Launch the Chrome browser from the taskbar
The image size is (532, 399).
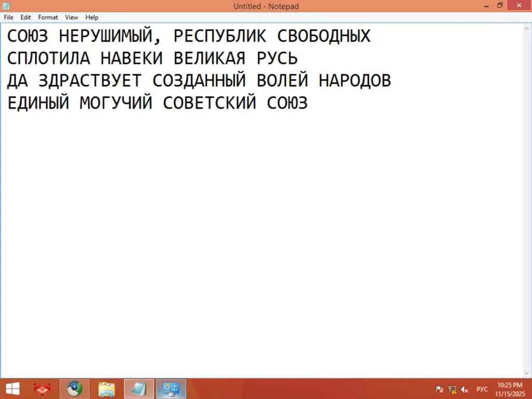click(x=75, y=389)
